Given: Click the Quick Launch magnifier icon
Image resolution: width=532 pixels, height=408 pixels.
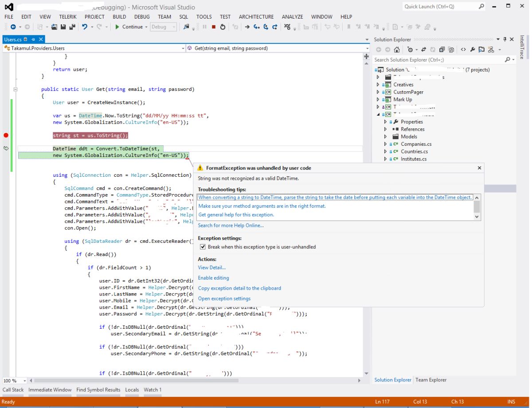Looking at the screenshot, I should point(481,7).
